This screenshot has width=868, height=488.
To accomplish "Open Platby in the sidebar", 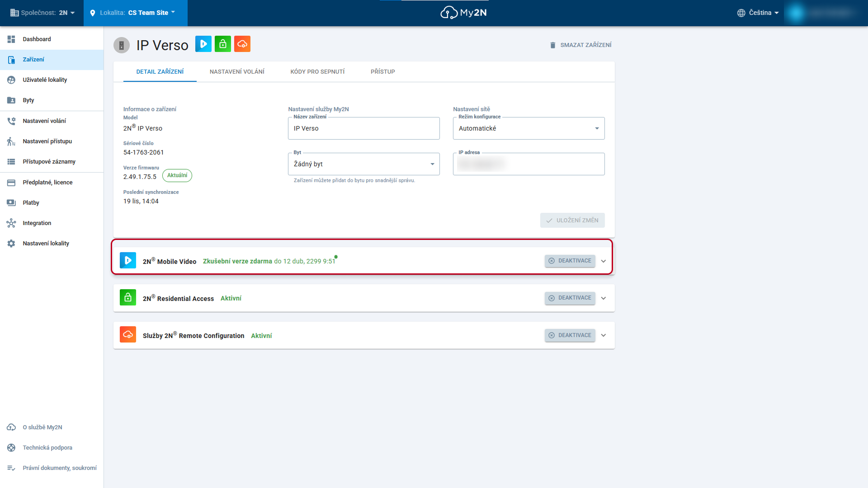I will tap(52, 203).
